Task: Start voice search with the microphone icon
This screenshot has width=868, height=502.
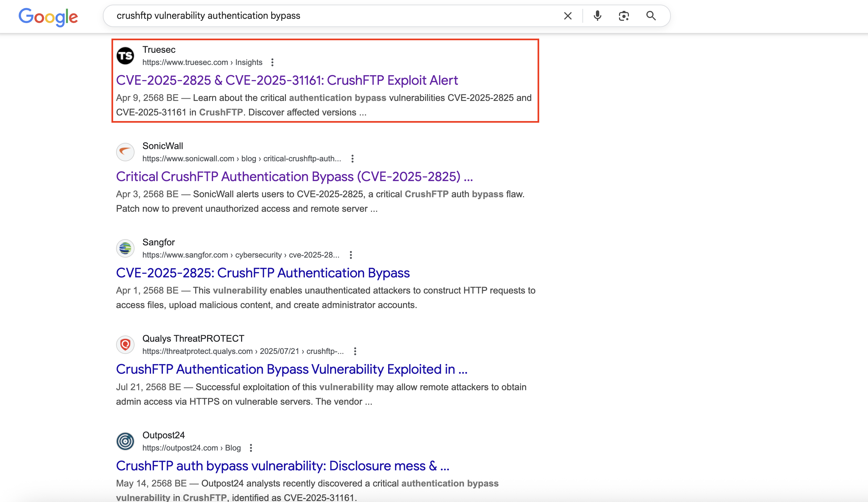Action: [597, 16]
